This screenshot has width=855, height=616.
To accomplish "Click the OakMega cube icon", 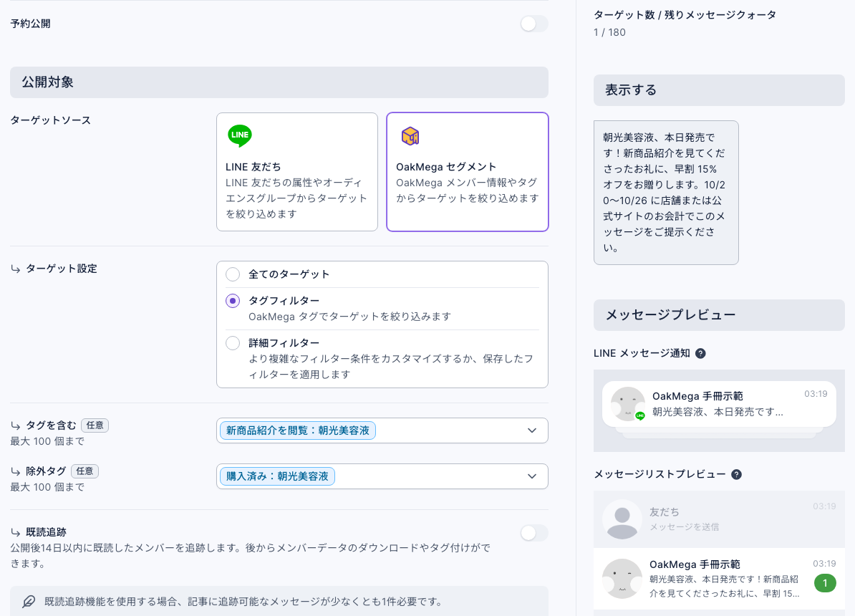I will tap(410, 136).
